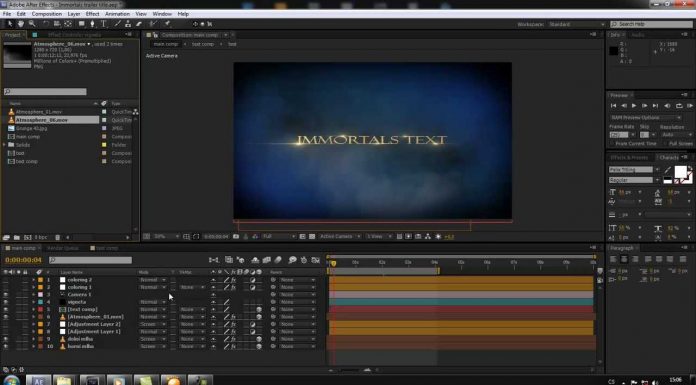
Task: Toggle visibility of vigneta layer
Action: coord(5,302)
